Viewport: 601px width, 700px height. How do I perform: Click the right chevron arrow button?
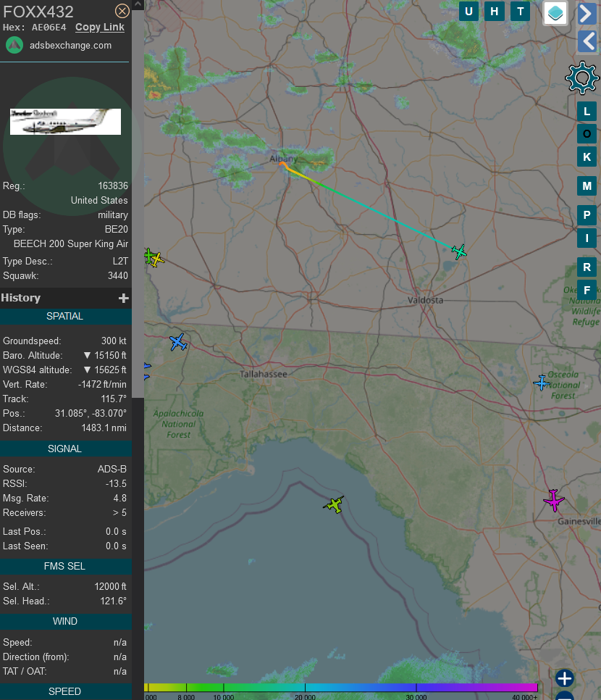tap(587, 13)
